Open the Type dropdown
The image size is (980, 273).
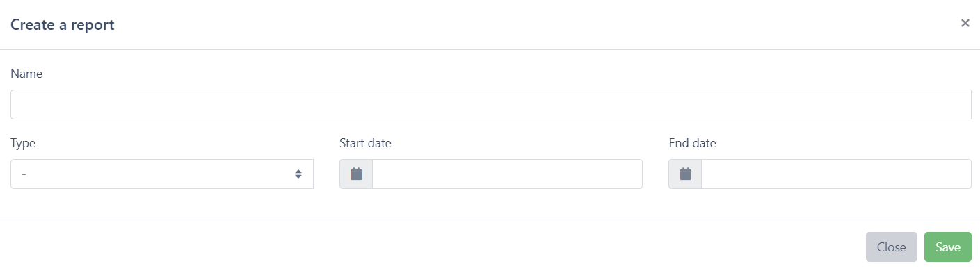point(162,174)
